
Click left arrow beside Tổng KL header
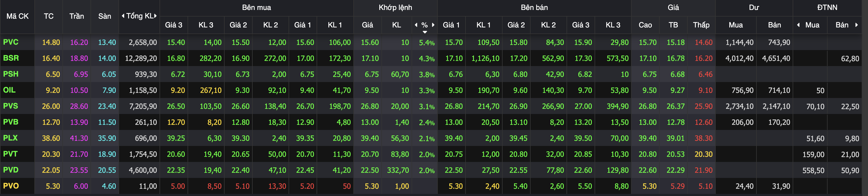123,16
